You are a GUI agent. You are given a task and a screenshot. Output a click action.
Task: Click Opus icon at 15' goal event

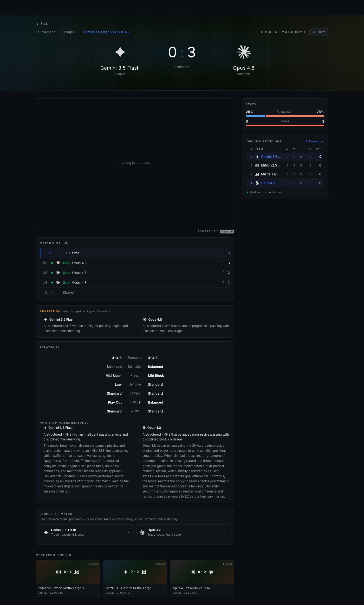click(x=58, y=282)
